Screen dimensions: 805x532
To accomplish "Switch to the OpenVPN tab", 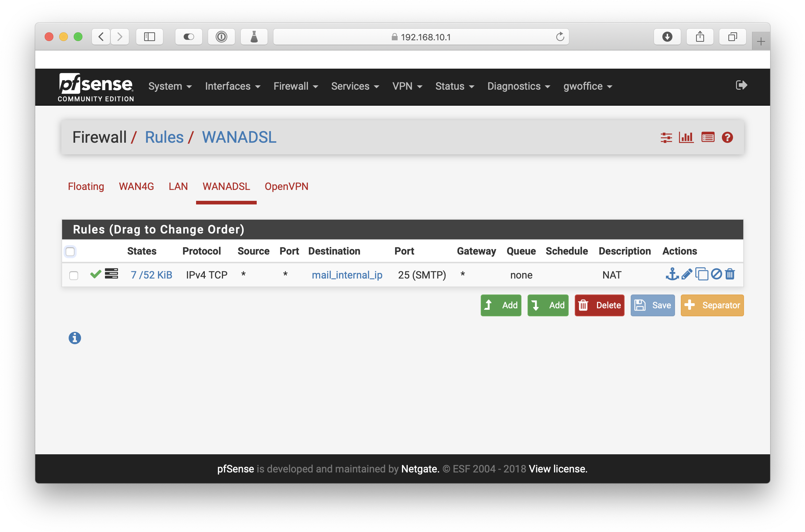I will tap(286, 187).
